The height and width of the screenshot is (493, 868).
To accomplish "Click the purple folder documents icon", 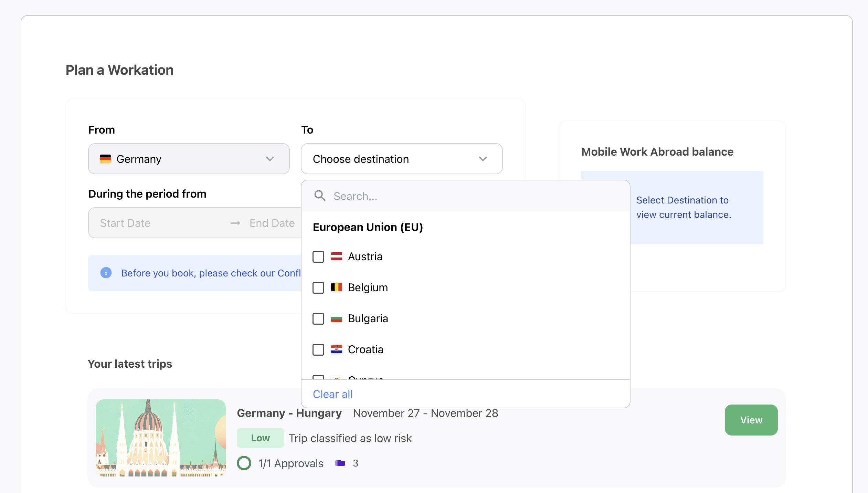I will [340, 463].
